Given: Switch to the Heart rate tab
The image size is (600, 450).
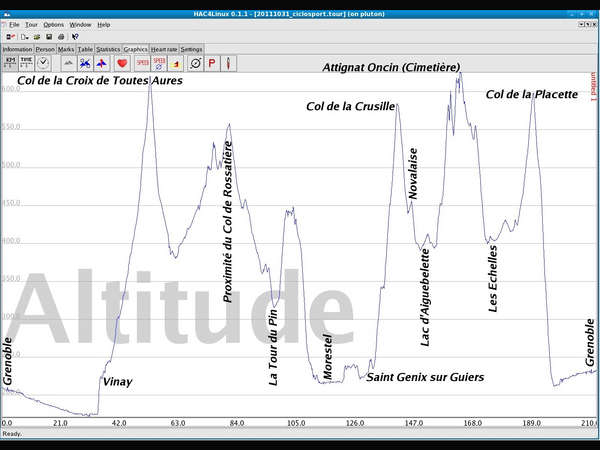Looking at the screenshot, I should [164, 49].
